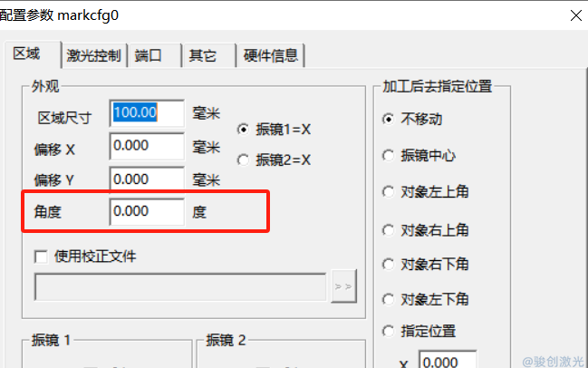The height and width of the screenshot is (368, 588).
Task: Open the 硬件信息 tab
Action: pos(270,56)
